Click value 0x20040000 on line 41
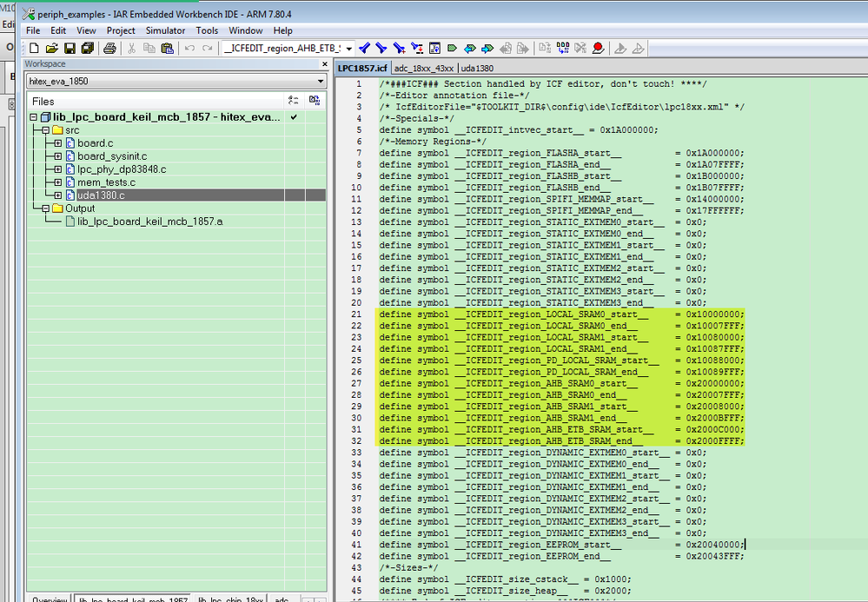Viewport: 868px width, 602px height. click(712, 545)
